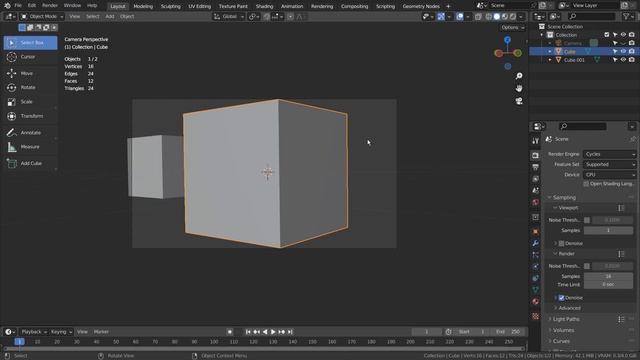
Task: Open the timeline Marker menu
Action: pyautogui.click(x=101, y=332)
